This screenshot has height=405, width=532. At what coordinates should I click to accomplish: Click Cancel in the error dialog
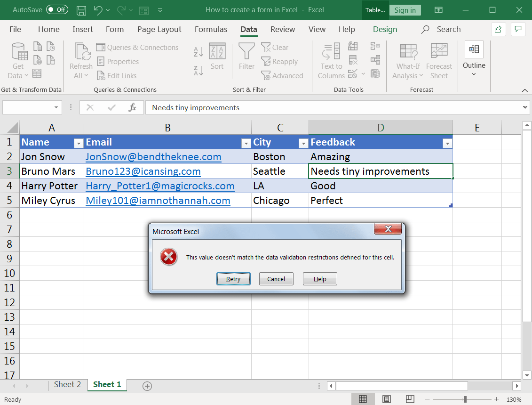pos(276,279)
